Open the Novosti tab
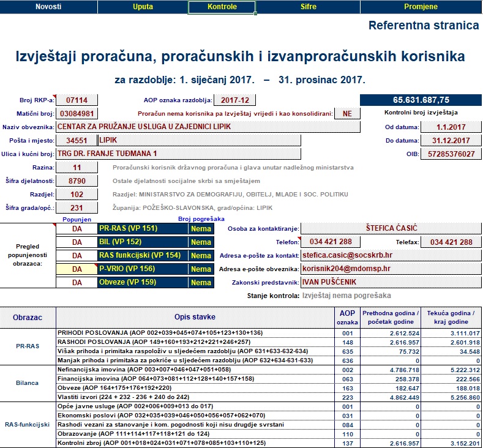The width and height of the screenshot is (483, 448). [48, 7]
